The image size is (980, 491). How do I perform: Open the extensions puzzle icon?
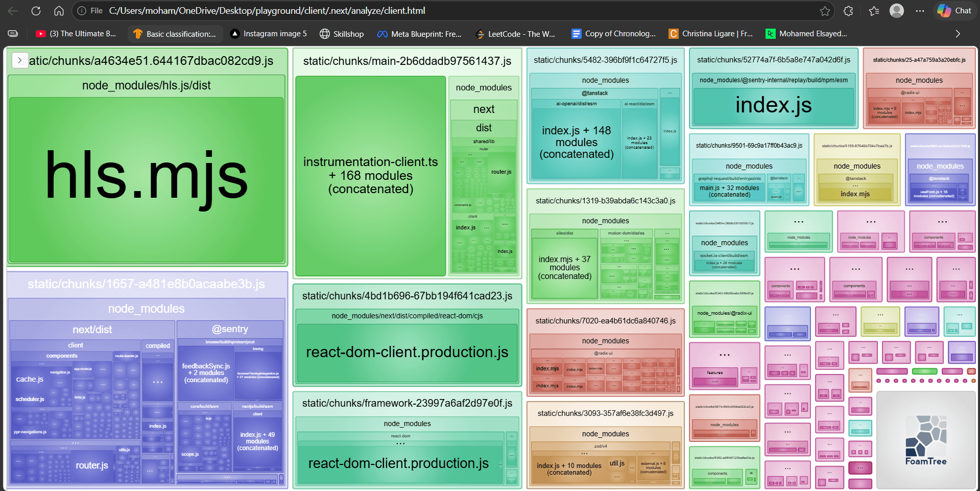pos(848,11)
